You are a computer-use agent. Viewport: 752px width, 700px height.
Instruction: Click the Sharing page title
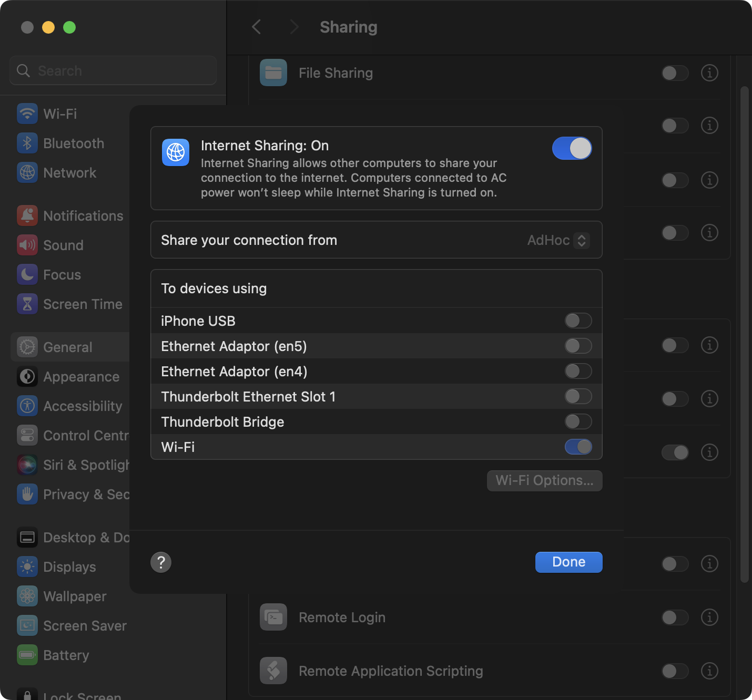click(349, 27)
